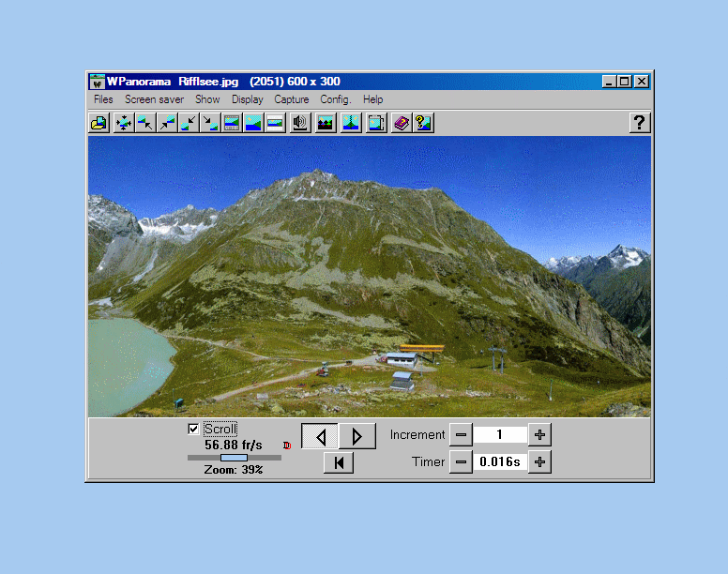Increase the Increment value with plus
This screenshot has width=728, height=574.
539,435
